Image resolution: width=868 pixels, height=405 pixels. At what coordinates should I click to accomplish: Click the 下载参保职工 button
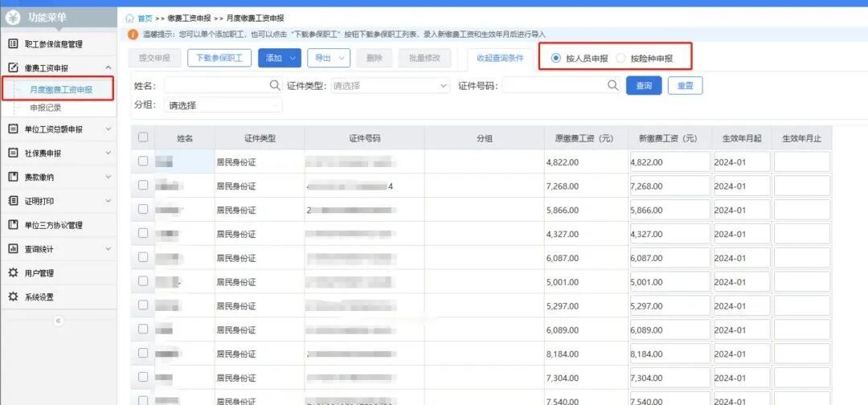219,58
